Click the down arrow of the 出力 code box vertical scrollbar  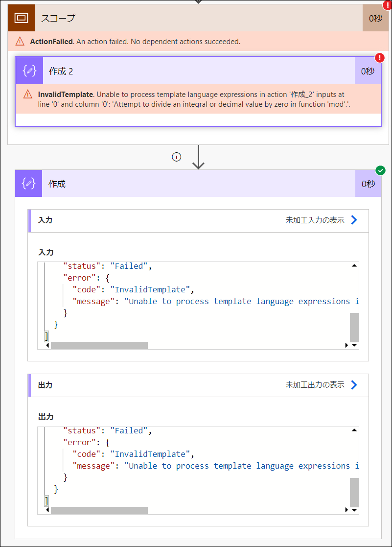(354, 510)
